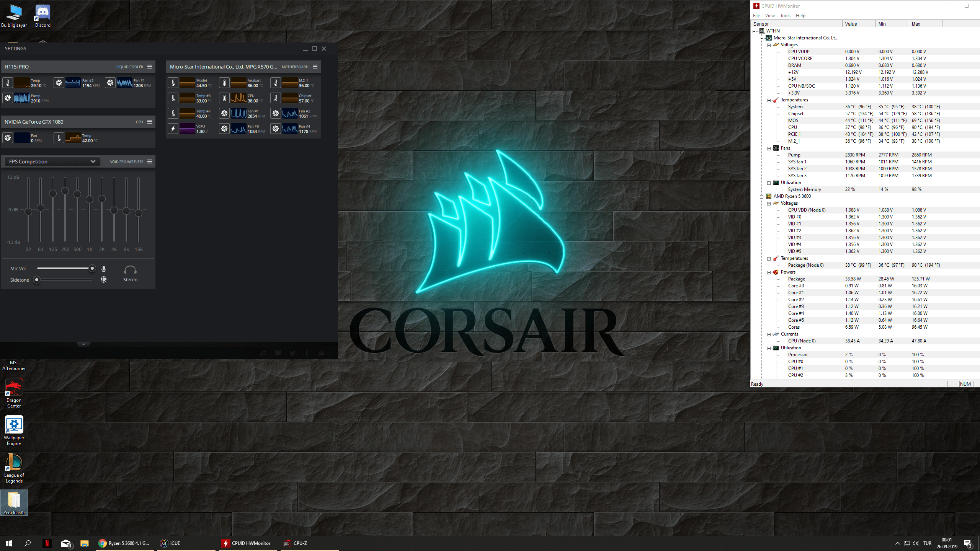Click the GTX 1080 Fan icon
980x551 pixels.
point(8,138)
